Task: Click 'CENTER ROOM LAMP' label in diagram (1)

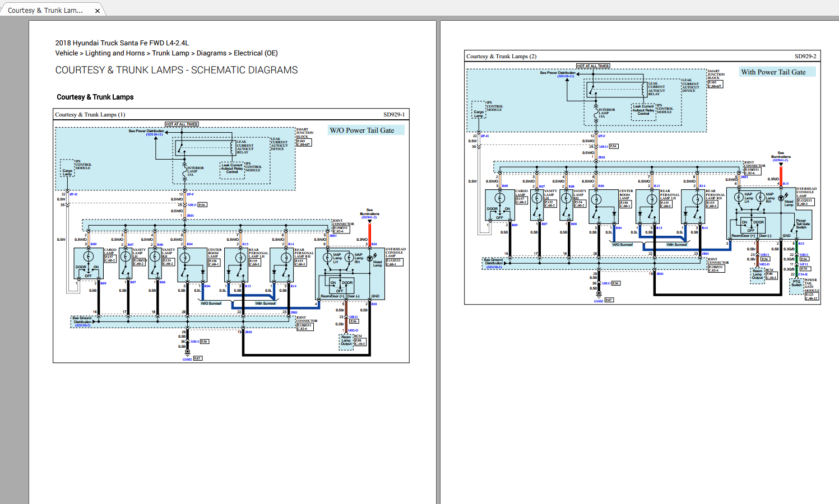Action: click(215, 253)
